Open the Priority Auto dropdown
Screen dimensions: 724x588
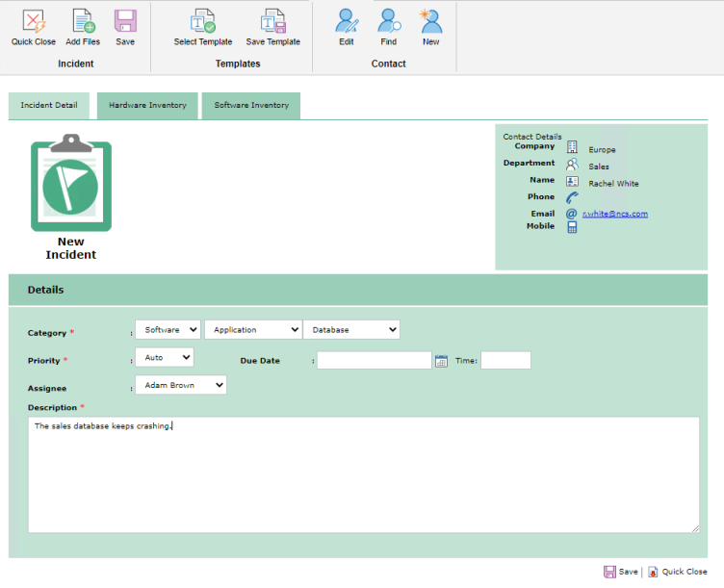(164, 358)
